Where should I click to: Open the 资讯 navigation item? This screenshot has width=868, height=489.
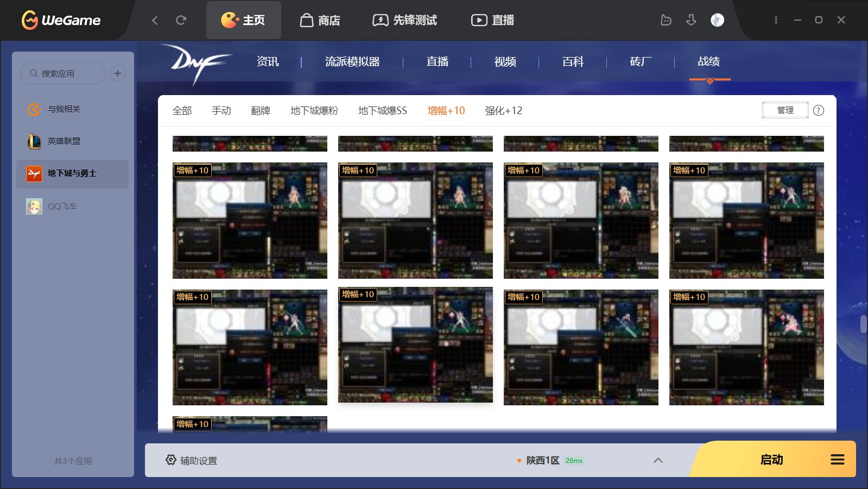[268, 62]
